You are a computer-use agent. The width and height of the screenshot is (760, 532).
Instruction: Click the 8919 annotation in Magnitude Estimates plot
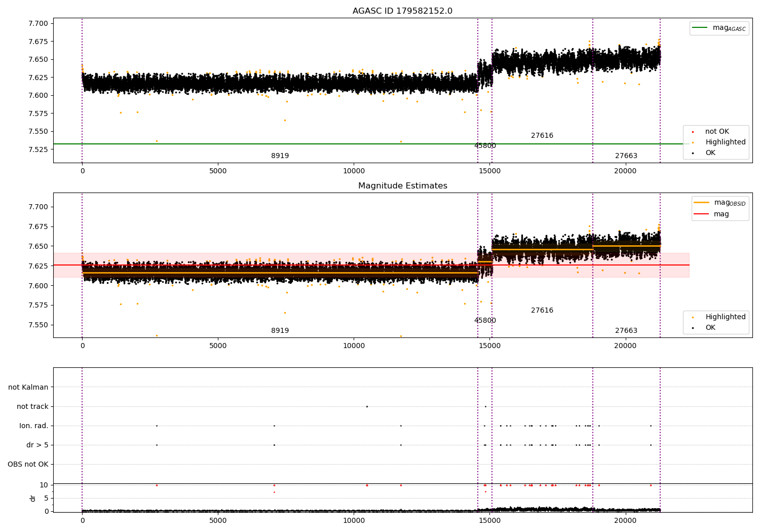tap(280, 331)
